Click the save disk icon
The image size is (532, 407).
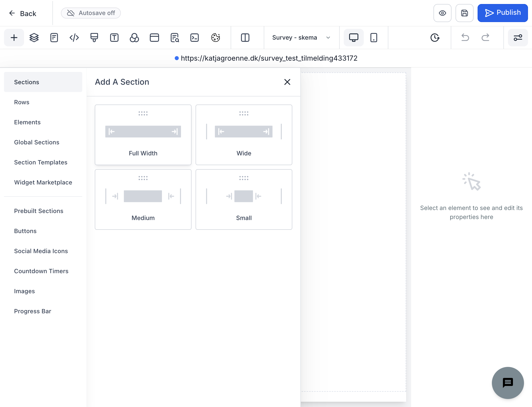tap(465, 13)
